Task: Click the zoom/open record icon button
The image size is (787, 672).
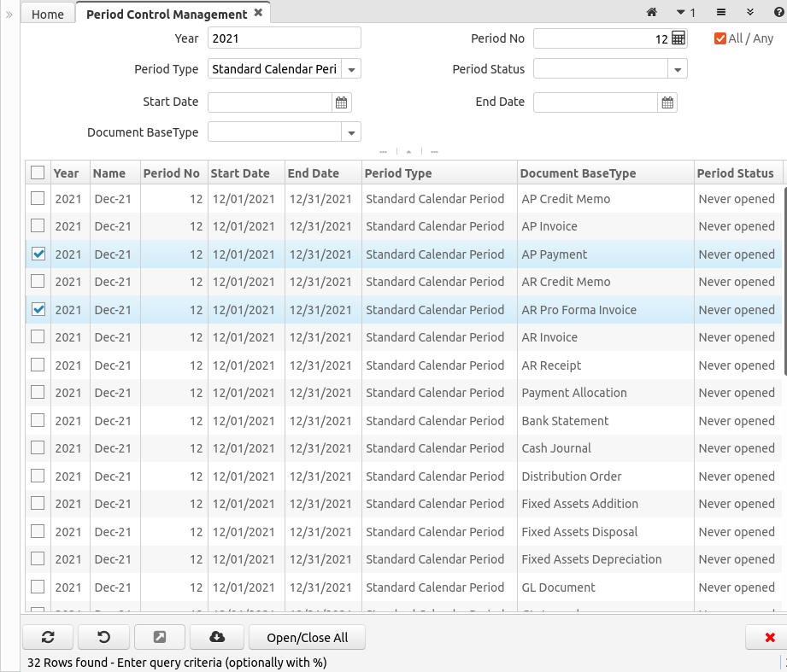Action: [160, 637]
